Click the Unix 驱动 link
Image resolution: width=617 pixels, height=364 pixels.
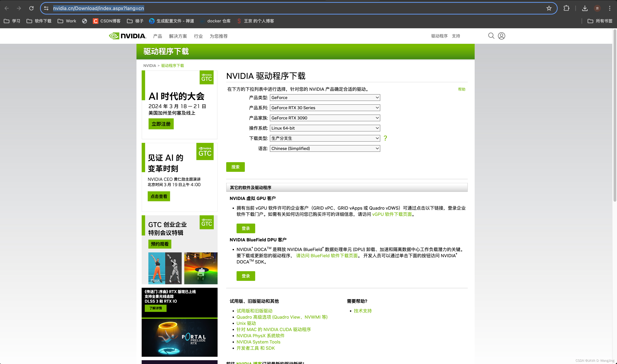246,323
